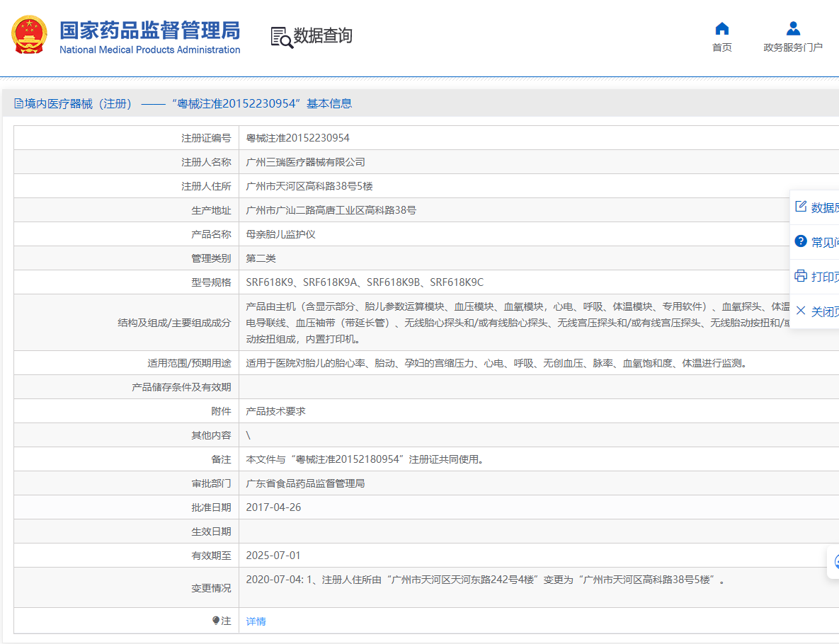839x644 pixels.
Task: Open 政务服务门户 text menu item
Action: 793,47
